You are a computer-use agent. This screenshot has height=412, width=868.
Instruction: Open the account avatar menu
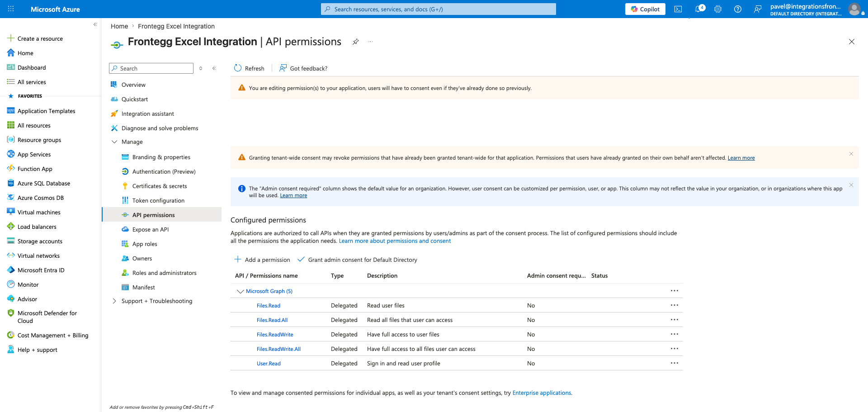tap(854, 9)
